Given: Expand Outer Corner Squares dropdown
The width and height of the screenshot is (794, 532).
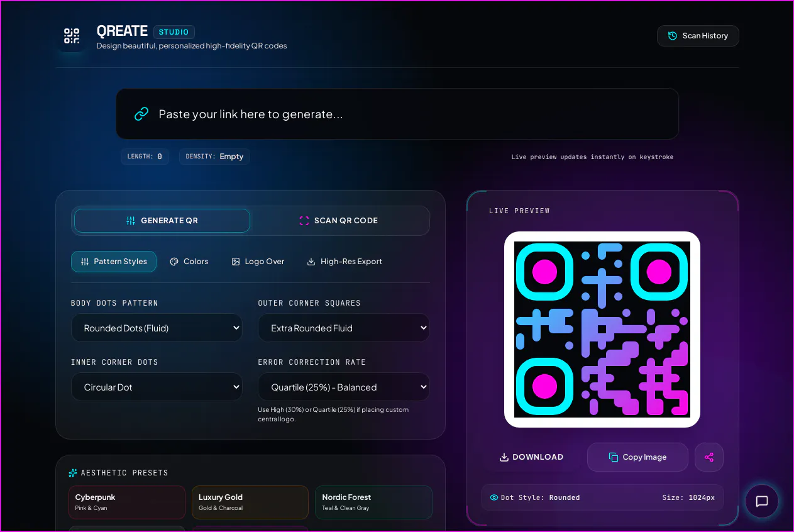Looking at the screenshot, I should tap(344, 328).
